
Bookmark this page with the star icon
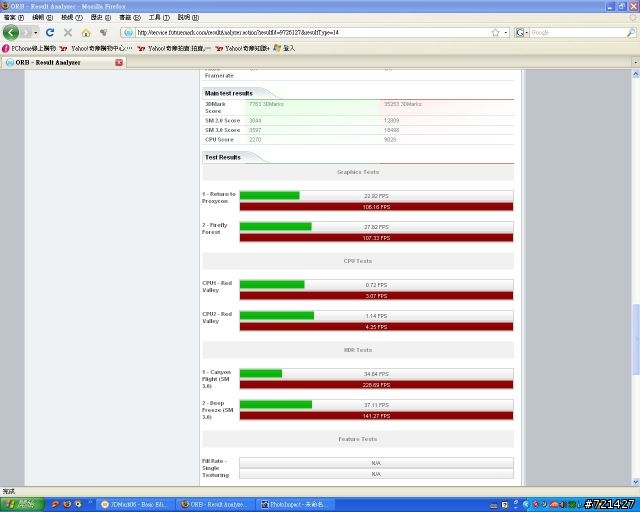(x=496, y=32)
